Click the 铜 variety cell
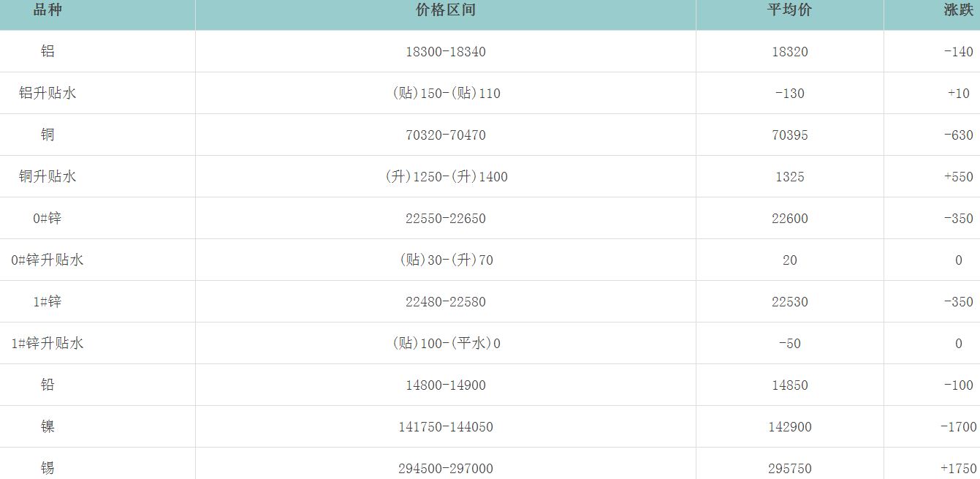The width and height of the screenshot is (980, 479). pos(48,135)
